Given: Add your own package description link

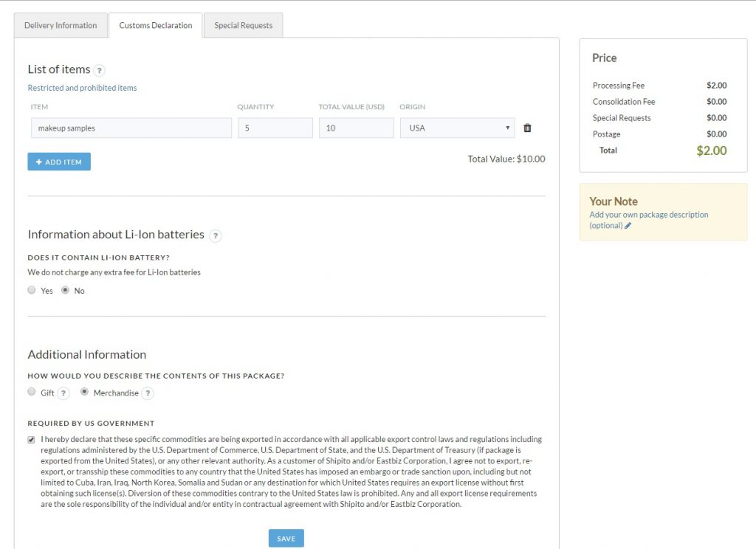Looking at the screenshot, I should click(648, 220).
